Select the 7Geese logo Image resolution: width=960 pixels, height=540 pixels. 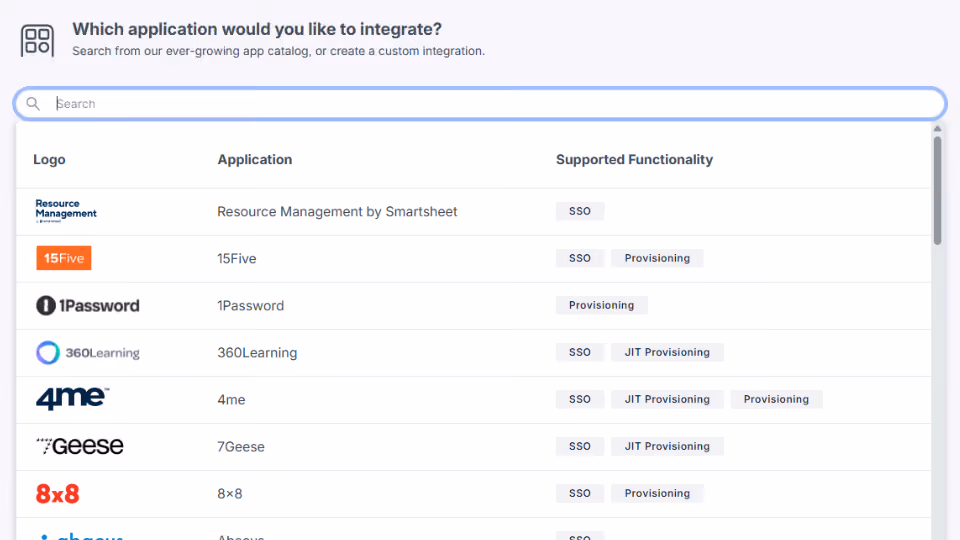(80, 446)
